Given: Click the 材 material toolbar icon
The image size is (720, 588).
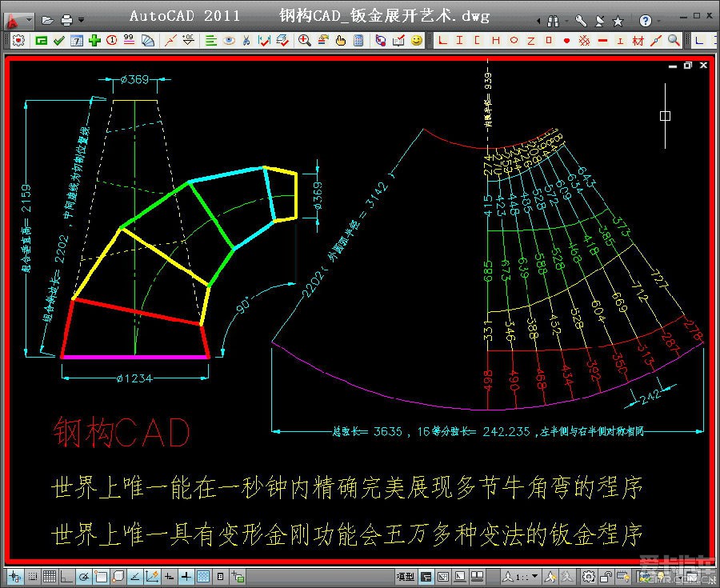Looking at the screenshot, I should point(638,41).
